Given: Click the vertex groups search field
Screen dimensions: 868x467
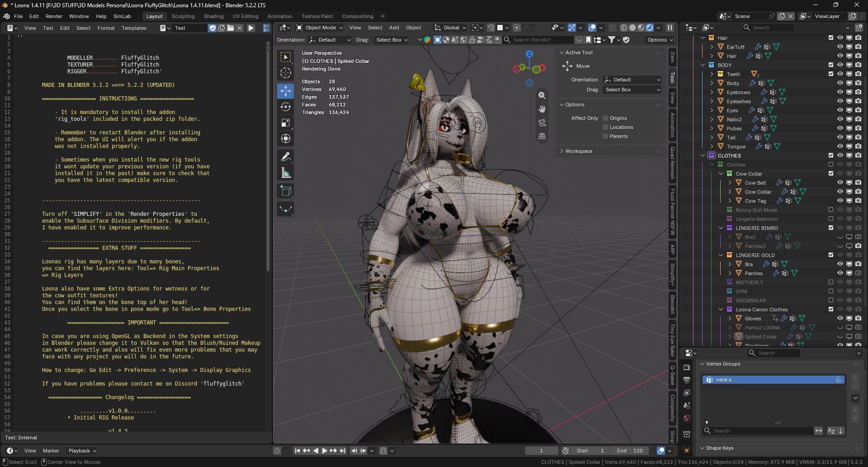Looking at the screenshot, I should (758, 431).
